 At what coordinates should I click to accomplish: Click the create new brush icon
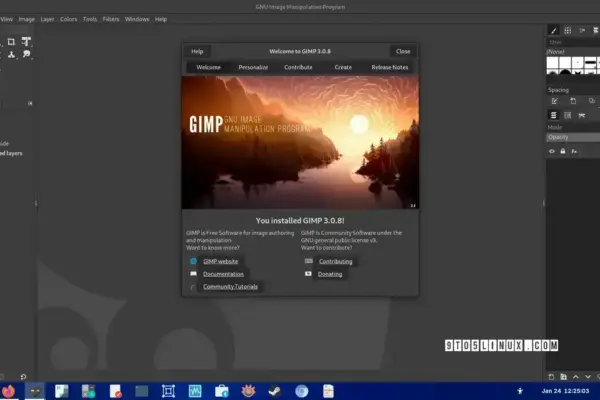[x=573, y=101]
